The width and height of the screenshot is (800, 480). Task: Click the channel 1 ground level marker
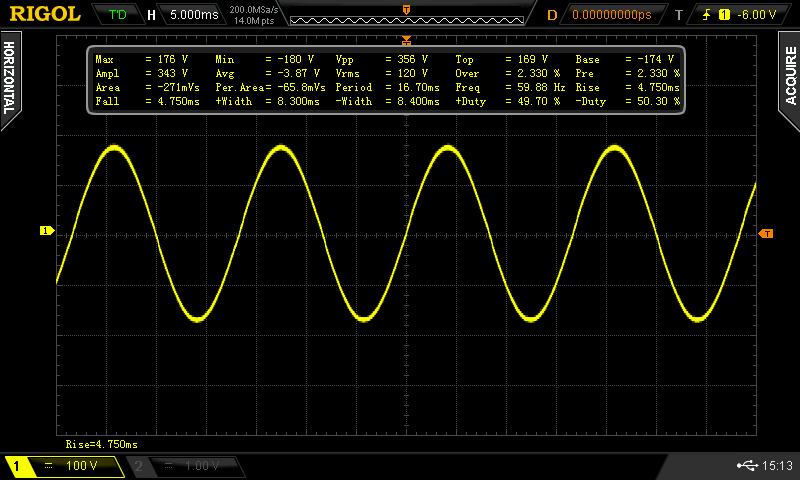[x=46, y=231]
